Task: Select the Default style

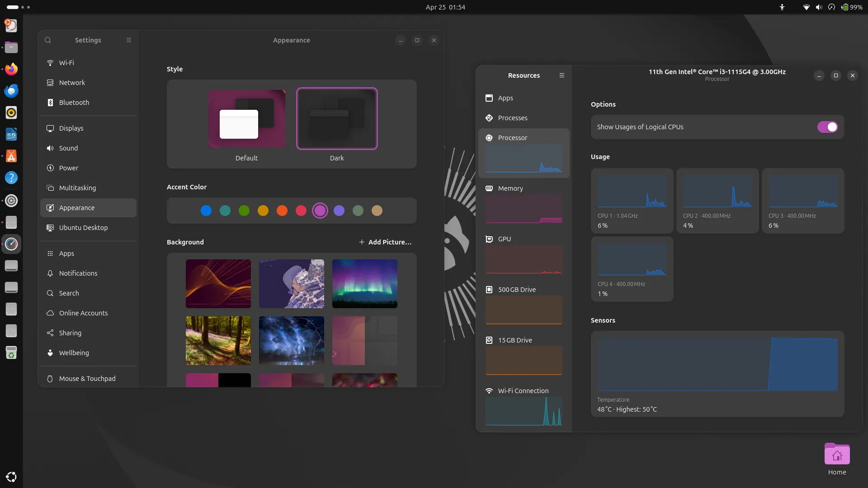Action: click(x=246, y=118)
